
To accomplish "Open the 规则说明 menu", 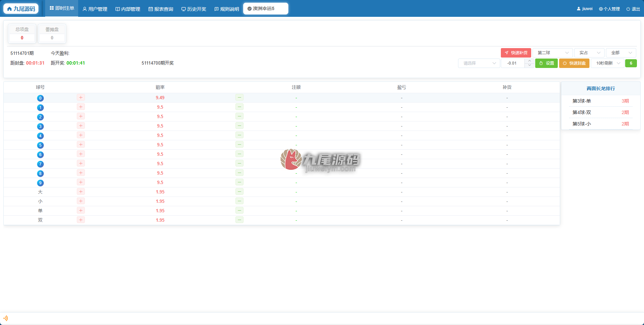I will pos(227,9).
